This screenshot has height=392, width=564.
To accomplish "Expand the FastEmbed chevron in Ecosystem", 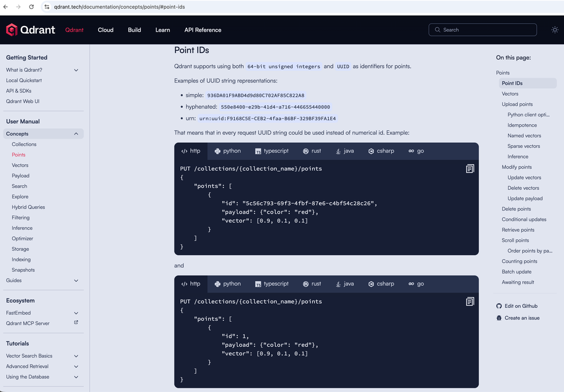I will [x=76, y=313].
